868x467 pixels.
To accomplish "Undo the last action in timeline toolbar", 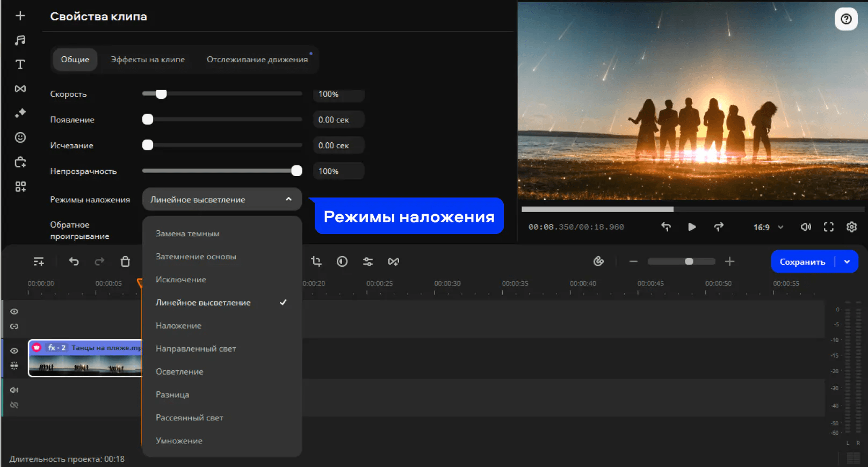I will 74,261.
